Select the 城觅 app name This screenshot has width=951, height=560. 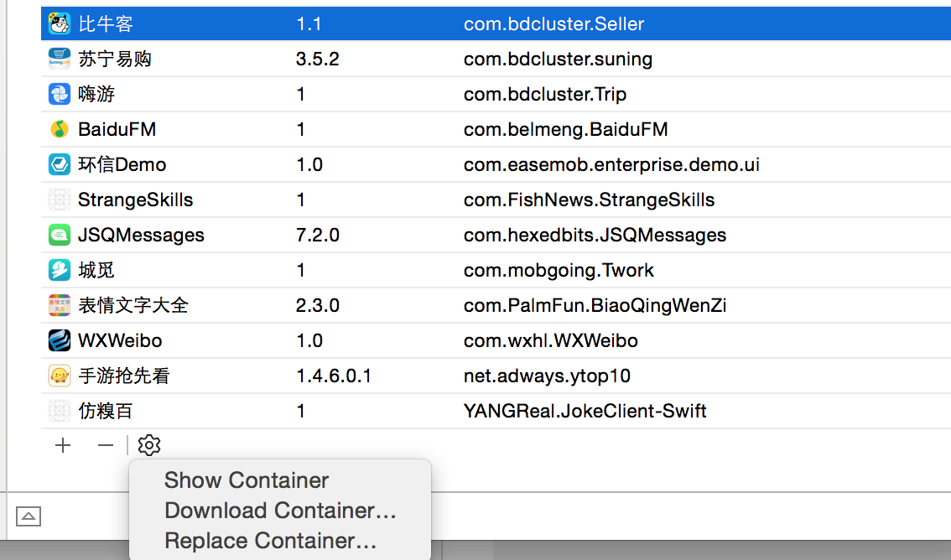96,270
